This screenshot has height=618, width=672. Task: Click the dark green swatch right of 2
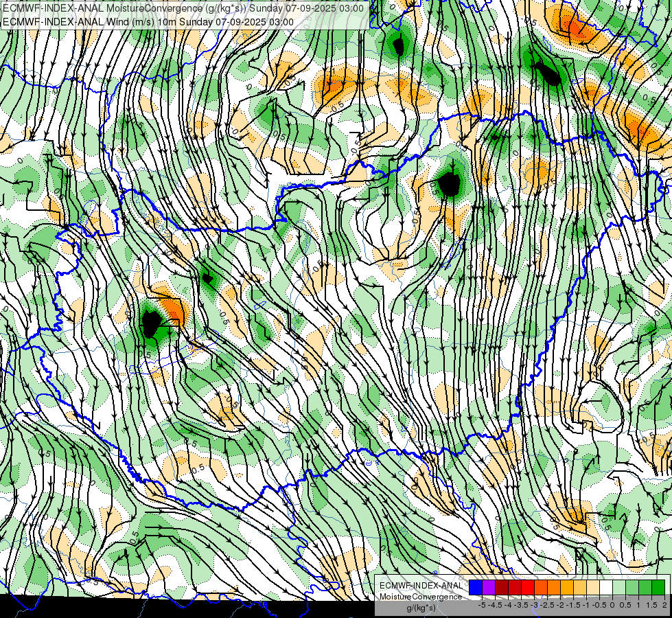point(658,587)
